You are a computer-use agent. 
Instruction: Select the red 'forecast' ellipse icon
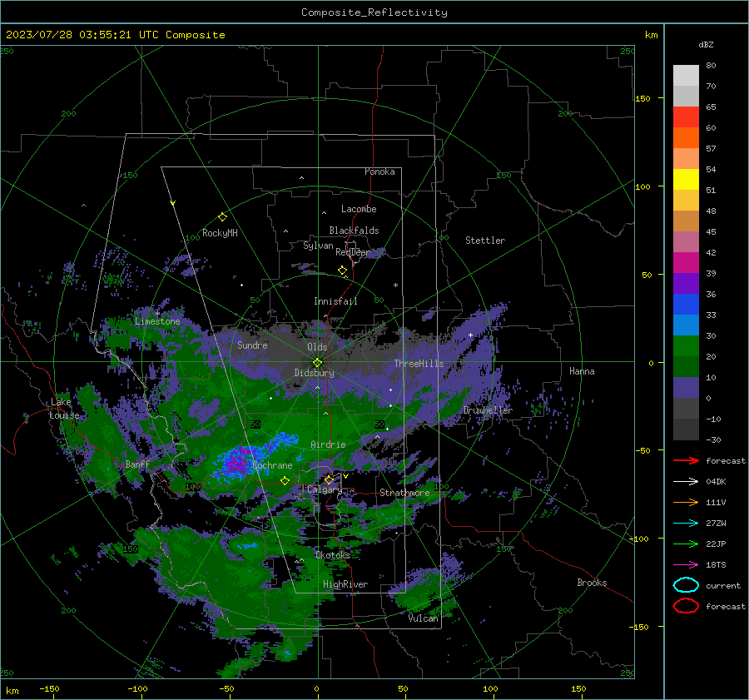[x=686, y=606]
